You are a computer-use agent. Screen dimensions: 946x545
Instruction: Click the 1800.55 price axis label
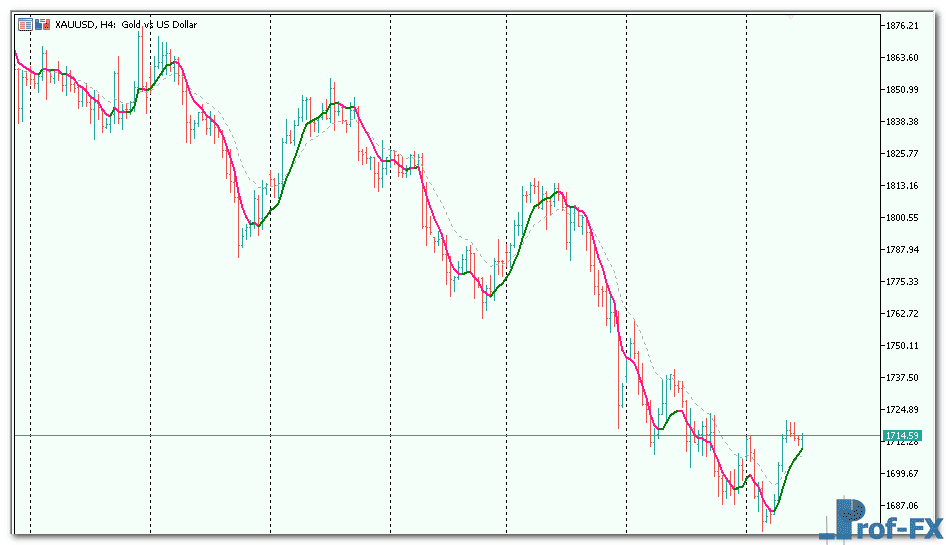click(901, 218)
